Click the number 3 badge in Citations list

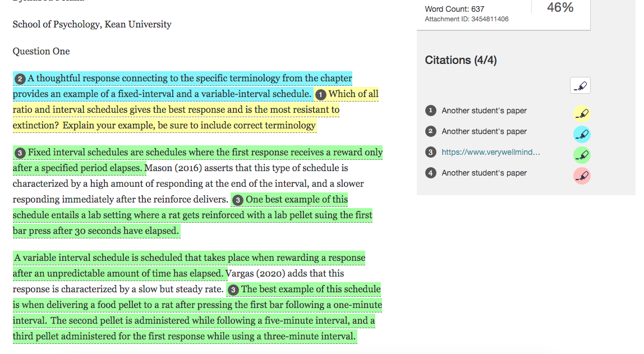(430, 152)
